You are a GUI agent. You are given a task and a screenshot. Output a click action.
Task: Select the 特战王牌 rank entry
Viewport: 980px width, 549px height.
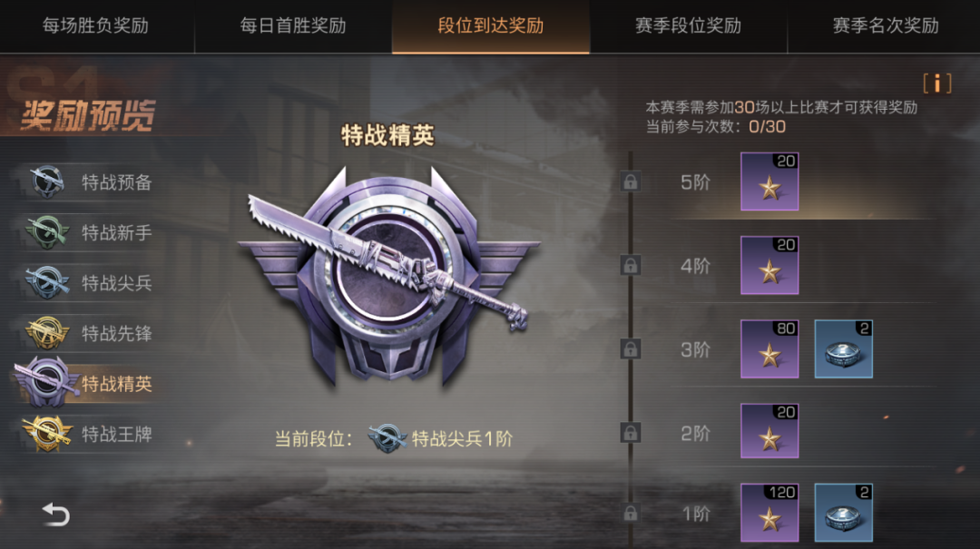point(87,434)
